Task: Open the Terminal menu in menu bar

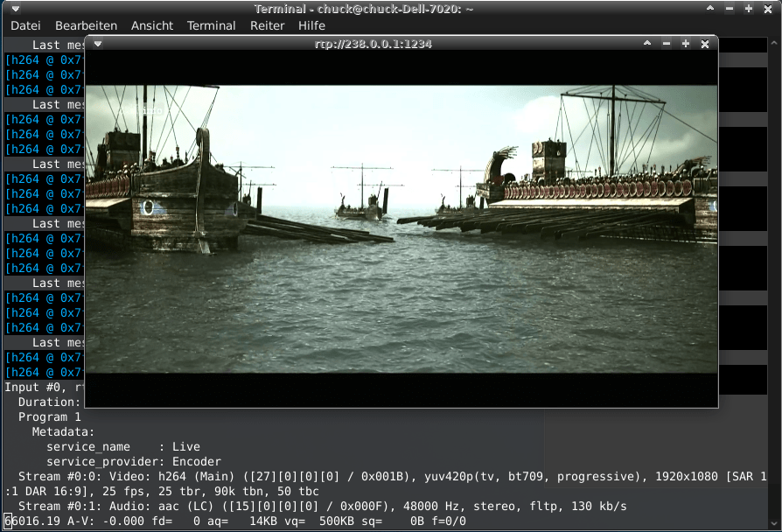Action: point(211,25)
